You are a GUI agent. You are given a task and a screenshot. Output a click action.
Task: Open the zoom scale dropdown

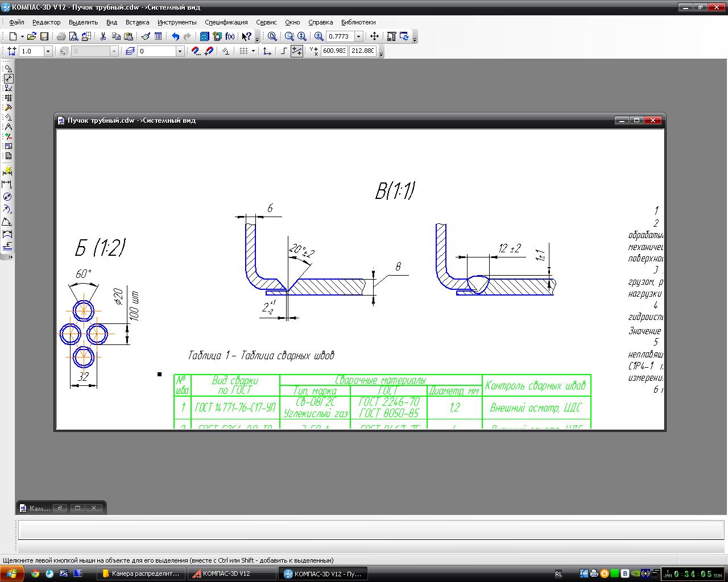click(358, 36)
